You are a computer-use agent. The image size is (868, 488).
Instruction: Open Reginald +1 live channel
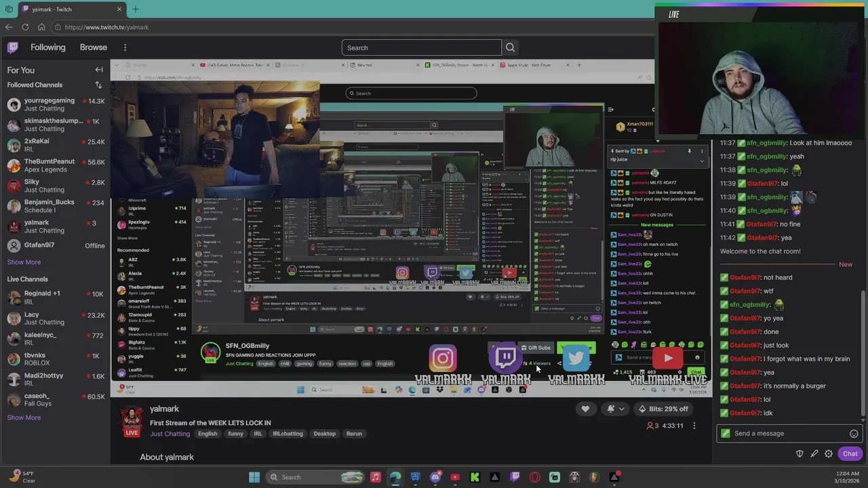pos(55,298)
